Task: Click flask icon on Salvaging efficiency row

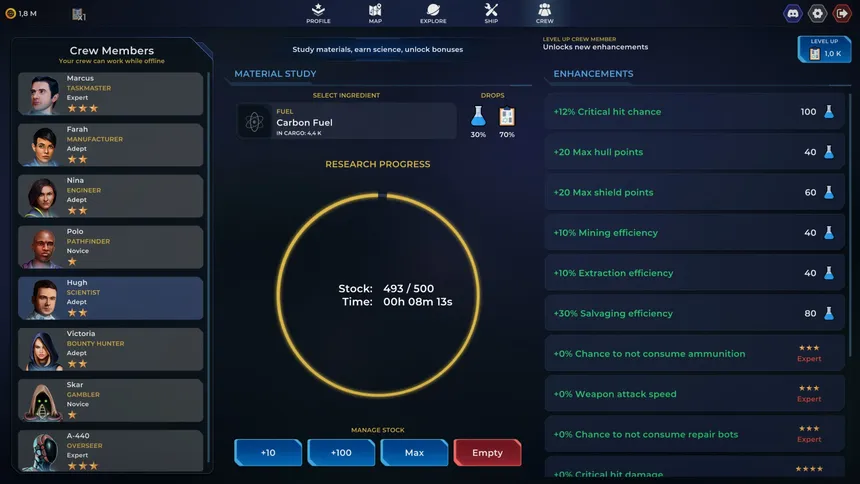Action: (829, 313)
